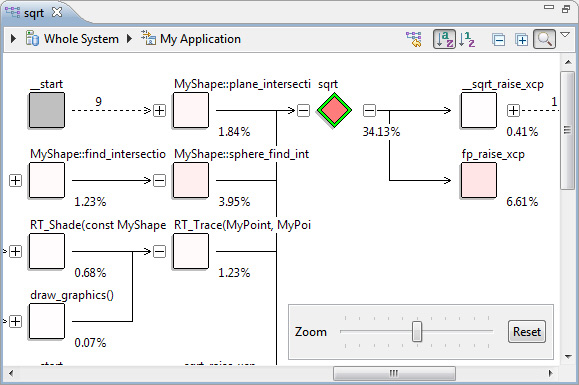Expand callers of MyShape::plane_intersecti node

tap(159, 110)
